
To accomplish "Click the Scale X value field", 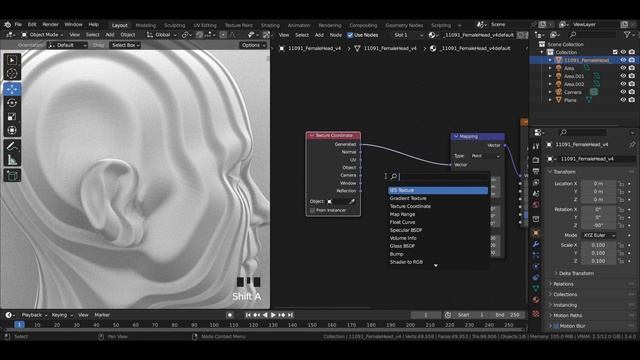I will 598,245.
